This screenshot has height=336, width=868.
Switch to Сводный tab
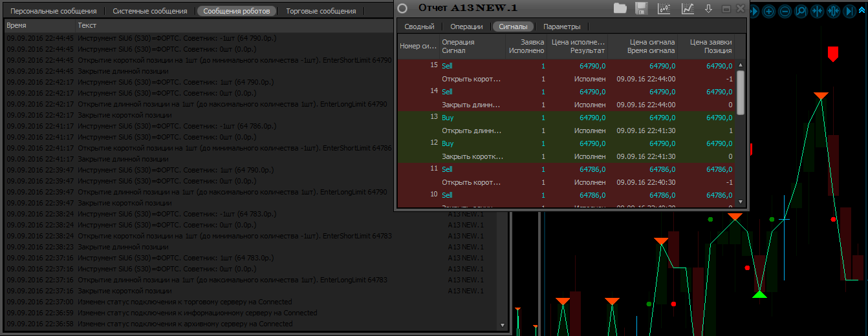(x=419, y=26)
